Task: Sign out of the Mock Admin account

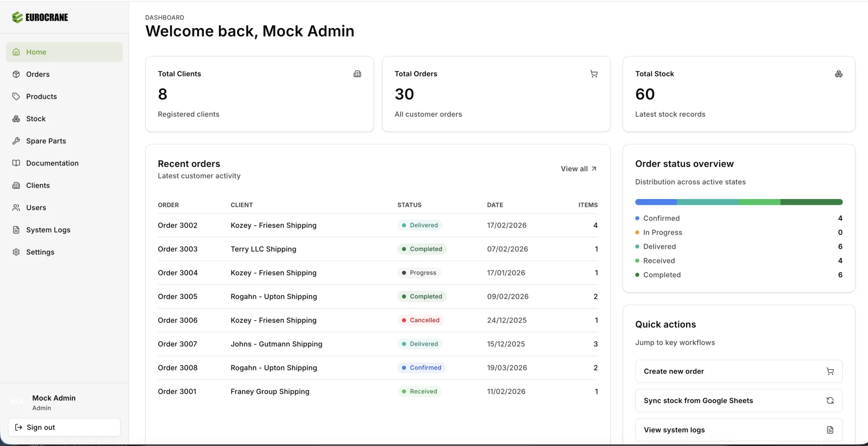Action: [64, 427]
